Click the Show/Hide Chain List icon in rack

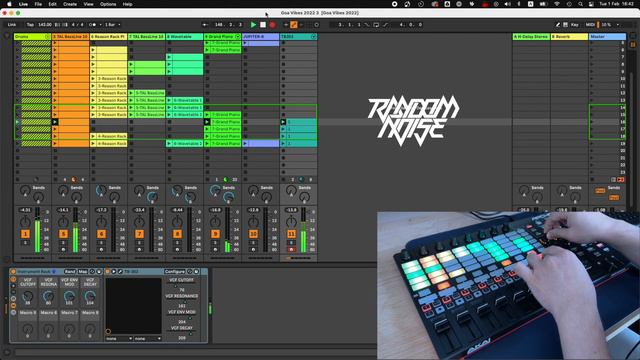click(13, 299)
